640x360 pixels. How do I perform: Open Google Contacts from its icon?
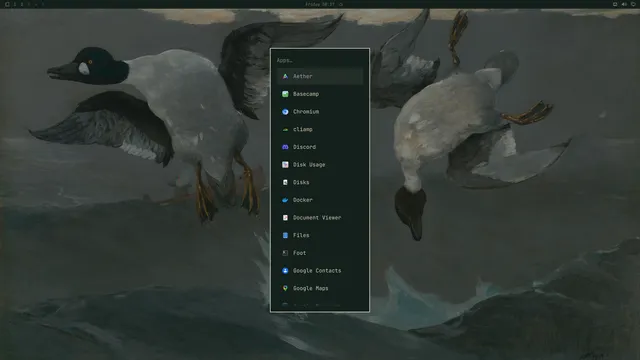point(285,271)
